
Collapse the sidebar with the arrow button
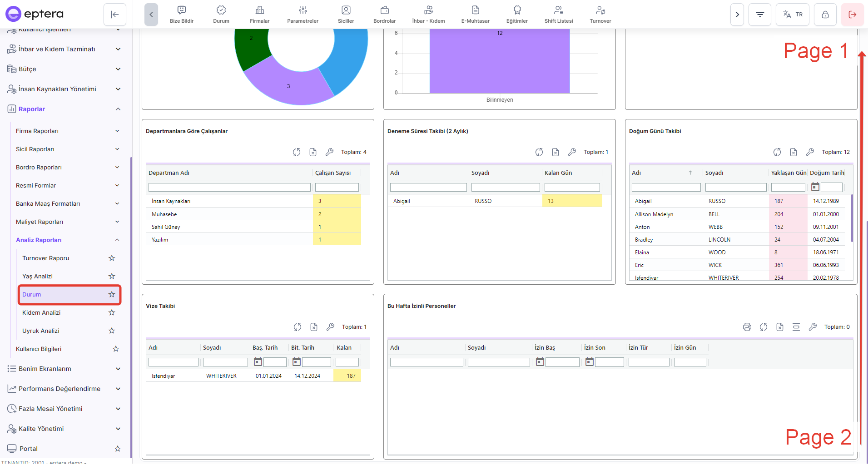(114, 15)
